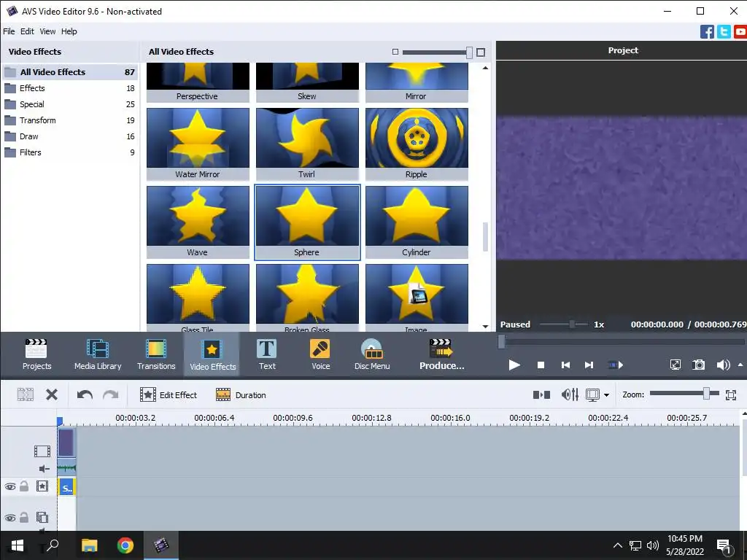
Task: Open the File menu
Action: pos(9,31)
